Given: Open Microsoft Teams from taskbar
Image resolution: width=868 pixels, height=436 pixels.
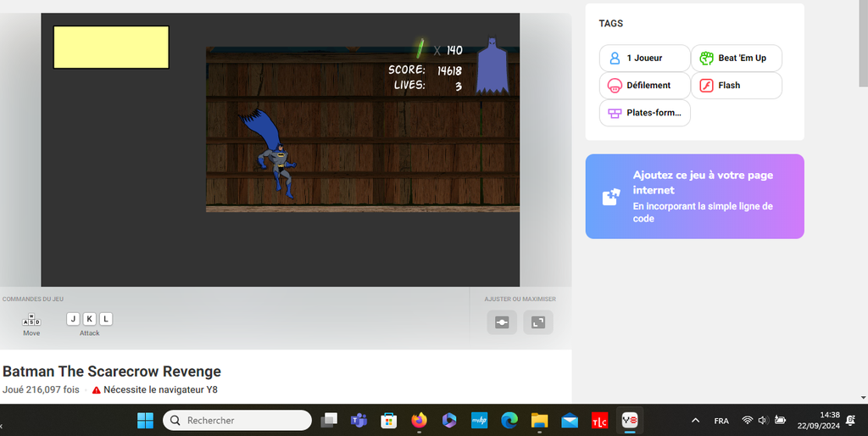Looking at the screenshot, I should [359, 421].
